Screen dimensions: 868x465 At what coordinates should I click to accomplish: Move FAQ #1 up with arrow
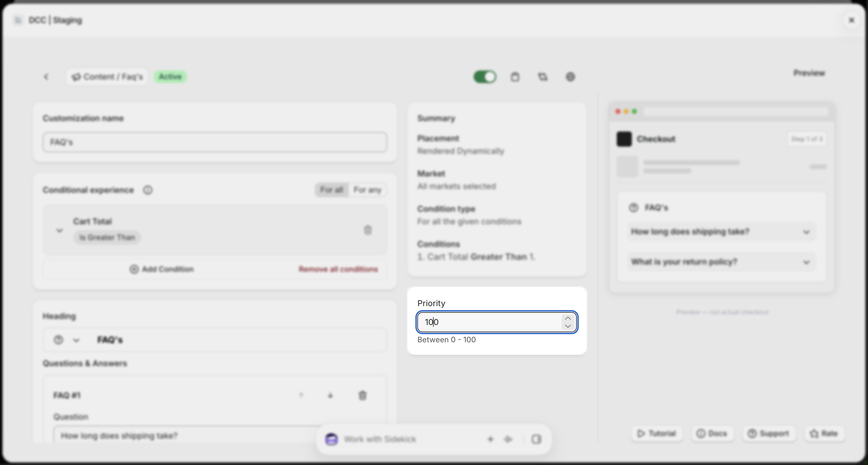point(301,395)
